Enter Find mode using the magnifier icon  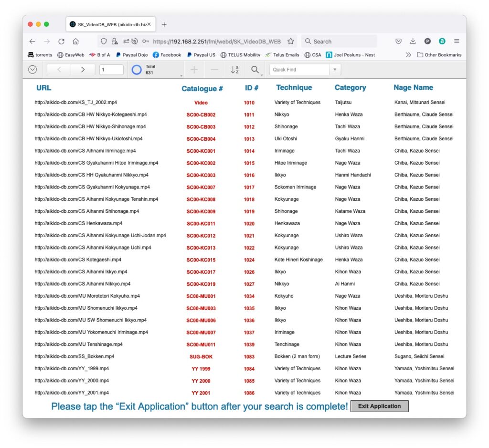(x=255, y=70)
